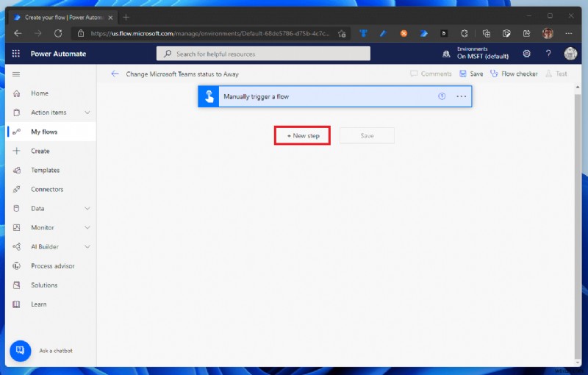Click the Templates icon

click(x=16, y=171)
